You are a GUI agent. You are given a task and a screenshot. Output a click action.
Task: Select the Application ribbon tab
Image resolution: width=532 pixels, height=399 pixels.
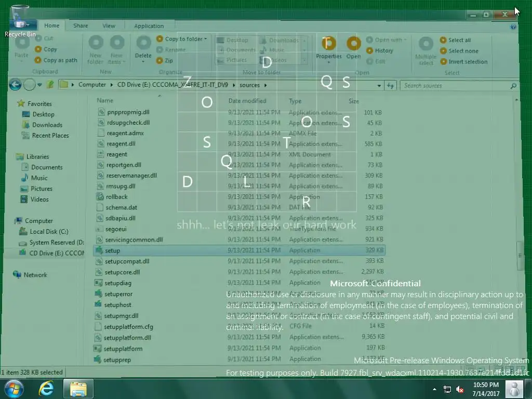pos(149,26)
